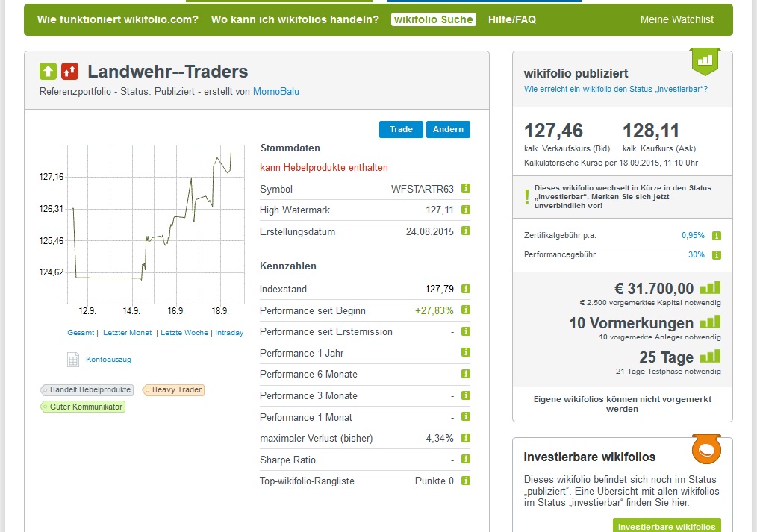757x532 pixels.
Task: Open info icon for High Watermark row
Action: coord(465,210)
